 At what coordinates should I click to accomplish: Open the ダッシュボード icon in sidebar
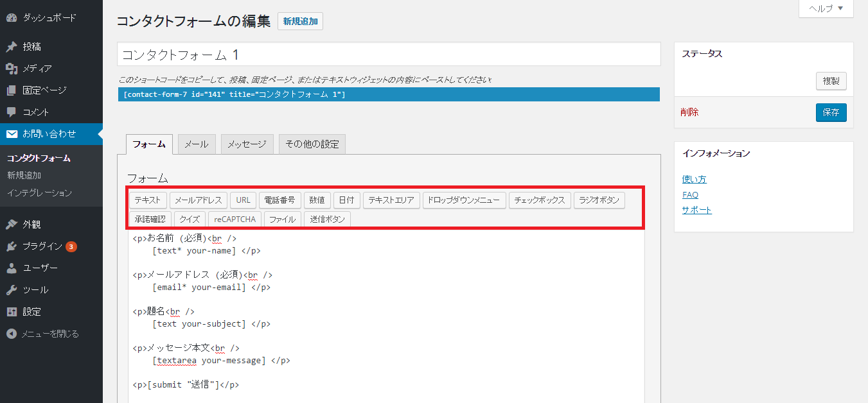point(11,17)
